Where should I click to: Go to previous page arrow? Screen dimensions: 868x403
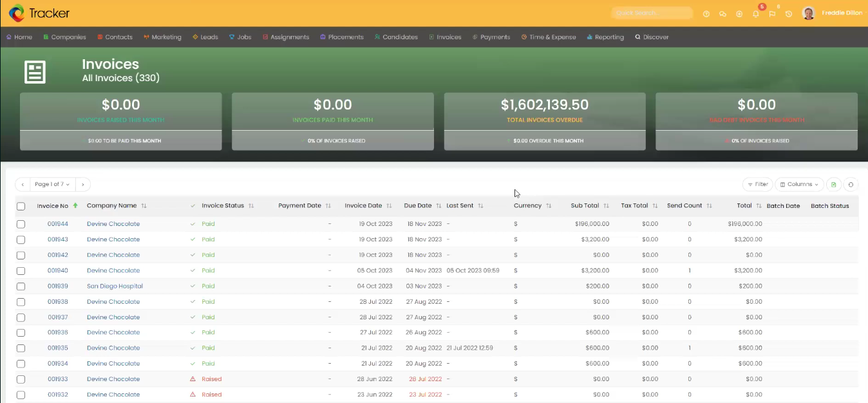(x=23, y=184)
